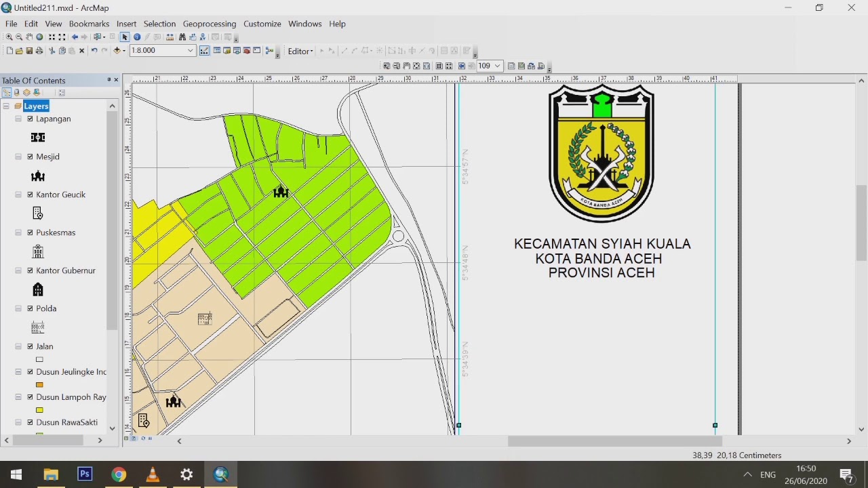Click the Jalan white symbol swatch
Viewport: 868px width, 488px height.
39,359
